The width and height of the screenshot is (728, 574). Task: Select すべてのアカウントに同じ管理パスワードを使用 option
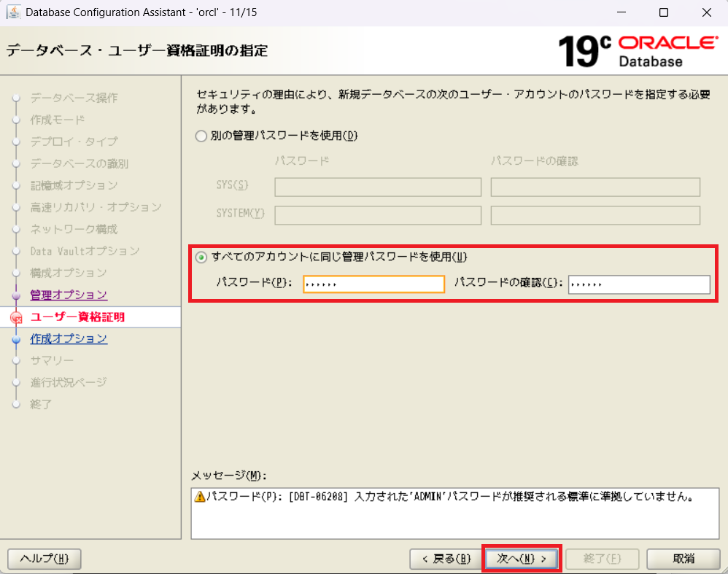[201, 257]
